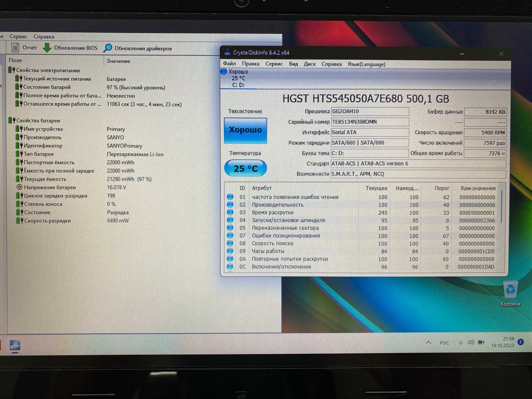Click the Атрибут column header in SMART table

(x=262, y=188)
